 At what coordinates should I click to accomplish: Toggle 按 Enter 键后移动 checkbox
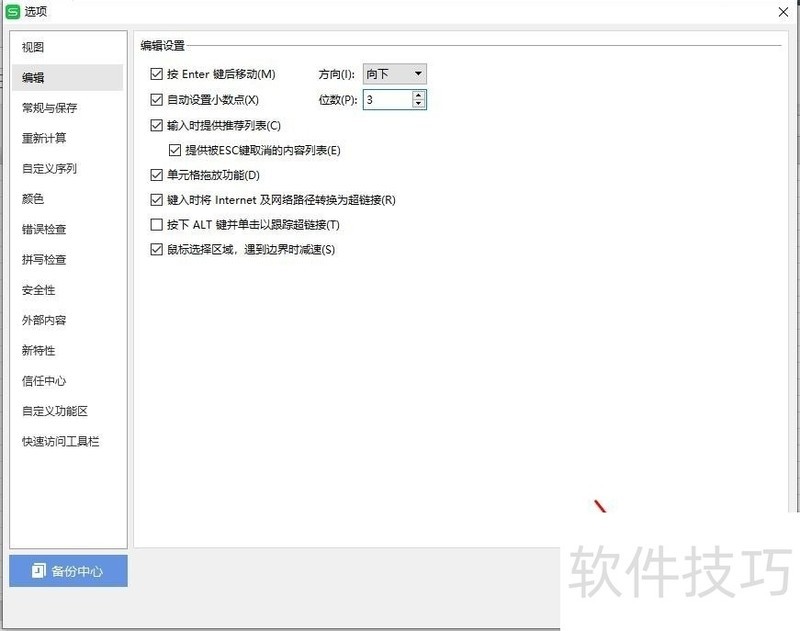157,74
